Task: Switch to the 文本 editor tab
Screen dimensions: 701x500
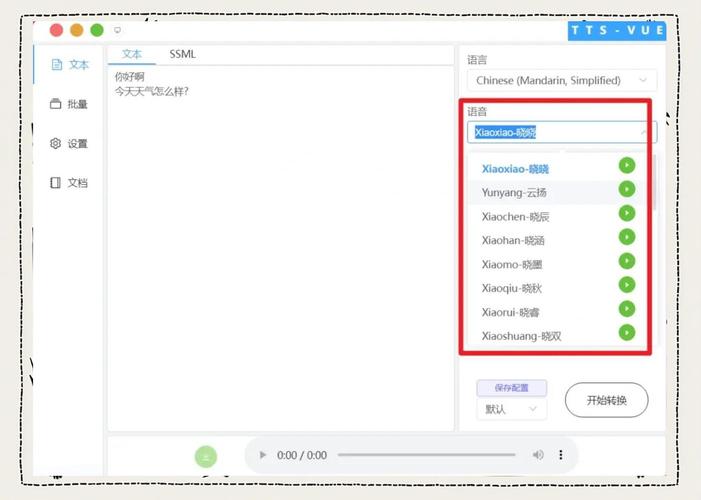Action: click(132, 54)
